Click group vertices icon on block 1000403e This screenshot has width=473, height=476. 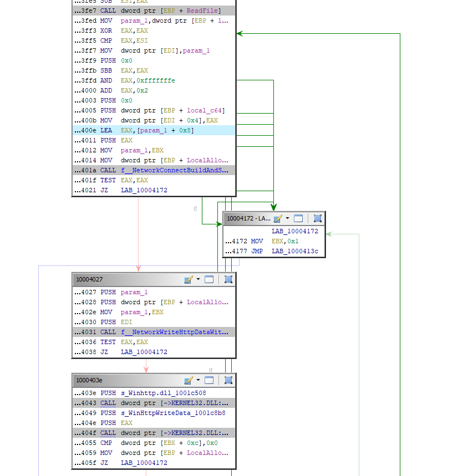pyautogui.click(x=228, y=380)
